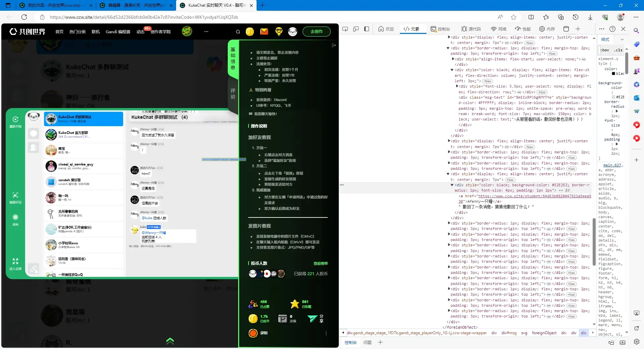644x349 pixels.
Task: Click the 去创作 create button
Action: (316, 32)
